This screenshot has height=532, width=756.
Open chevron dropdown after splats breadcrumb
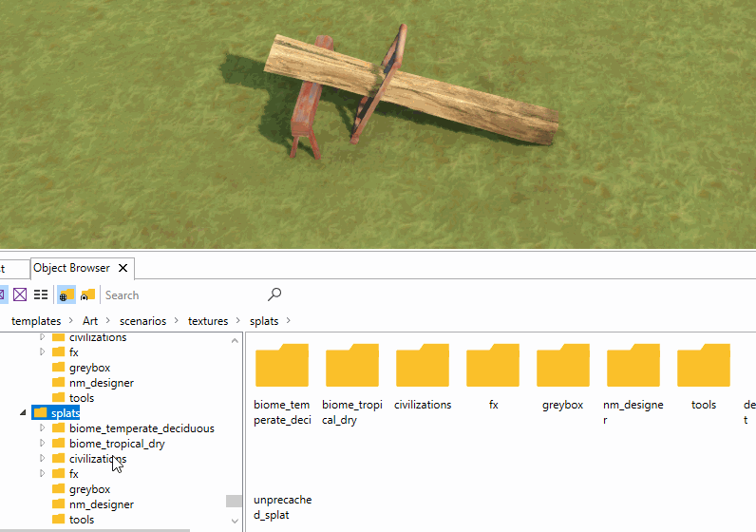tap(289, 320)
